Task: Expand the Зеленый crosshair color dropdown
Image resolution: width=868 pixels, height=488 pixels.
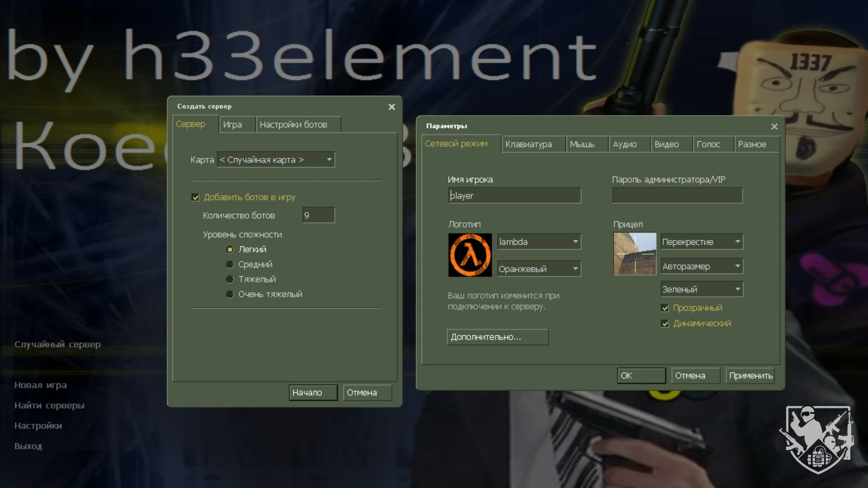Action: point(702,289)
